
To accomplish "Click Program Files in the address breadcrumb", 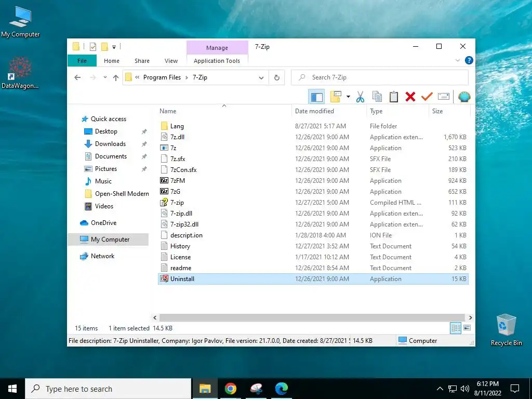I will [162, 77].
